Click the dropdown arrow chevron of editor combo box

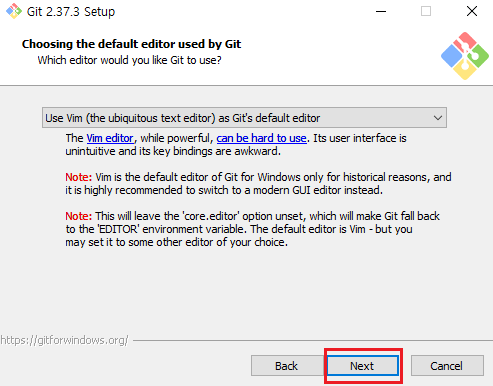tap(438, 118)
